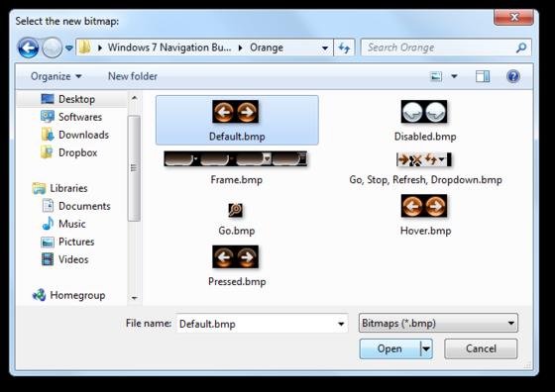The width and height of the screenshot is (555, 392).
Task: Open the Organize menu
Action: tap(55, 76)
